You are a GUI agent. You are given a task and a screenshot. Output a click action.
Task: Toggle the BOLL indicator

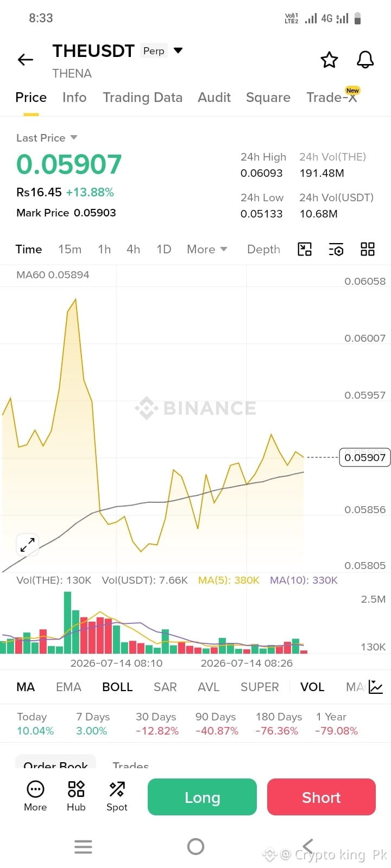coord(117,687)
